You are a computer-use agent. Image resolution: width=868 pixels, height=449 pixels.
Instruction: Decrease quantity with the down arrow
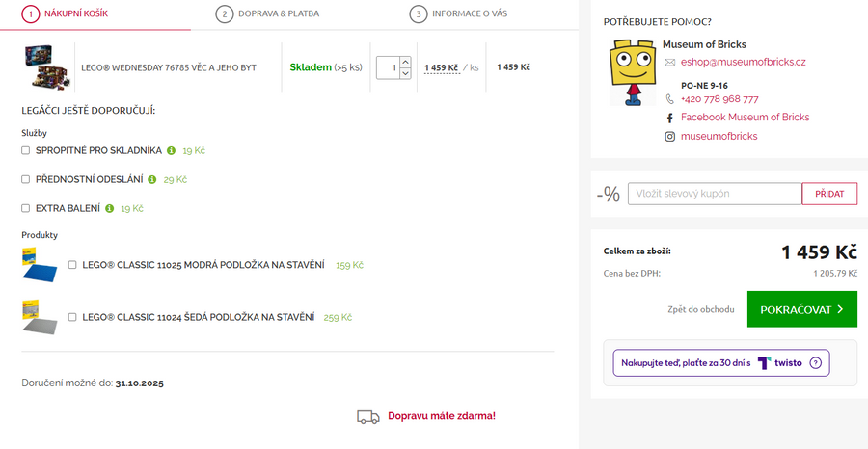405,73
